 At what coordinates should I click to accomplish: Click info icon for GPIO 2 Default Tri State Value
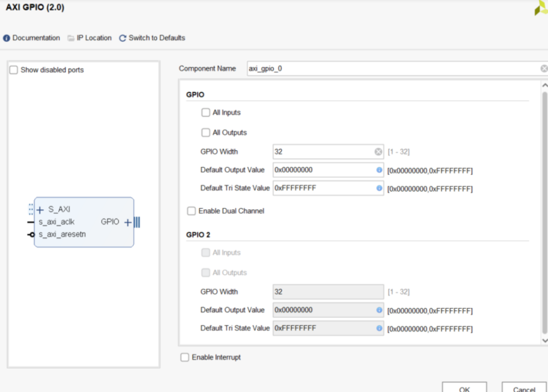tap(379, 328)
